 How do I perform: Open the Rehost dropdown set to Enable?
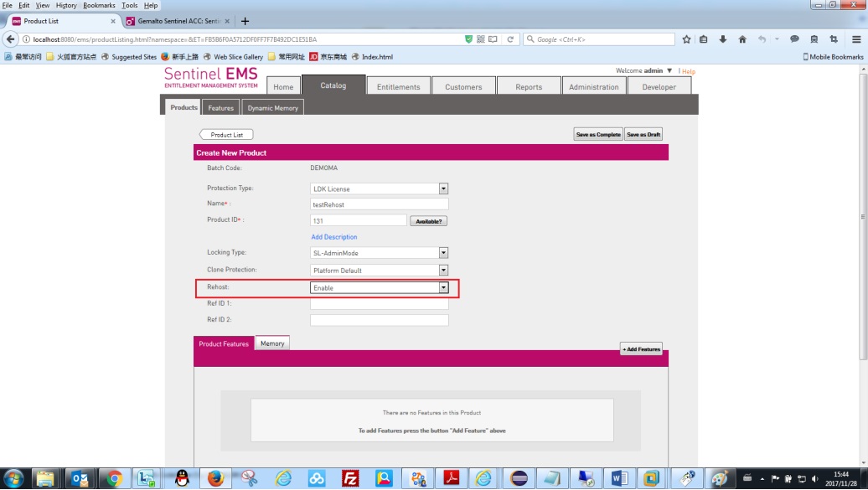click(443, 288)
